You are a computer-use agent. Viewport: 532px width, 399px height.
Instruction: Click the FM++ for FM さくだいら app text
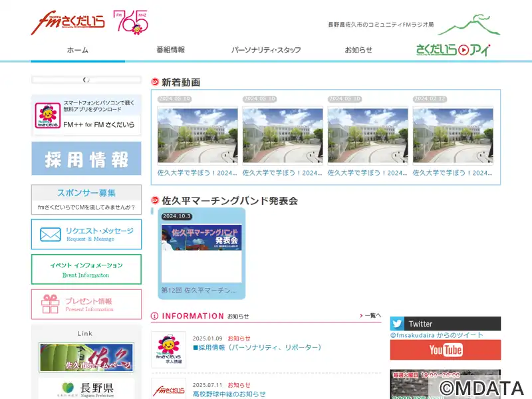pyautogui.click(x=98, y=124)
